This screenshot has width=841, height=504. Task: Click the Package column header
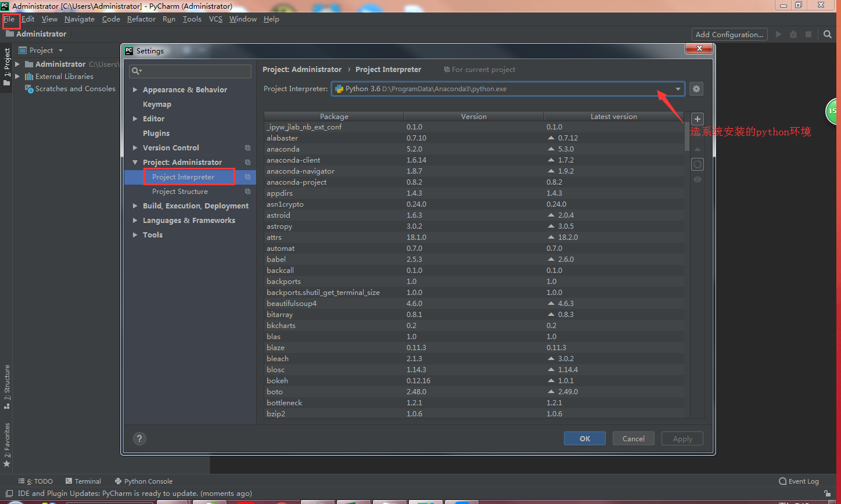334,116
